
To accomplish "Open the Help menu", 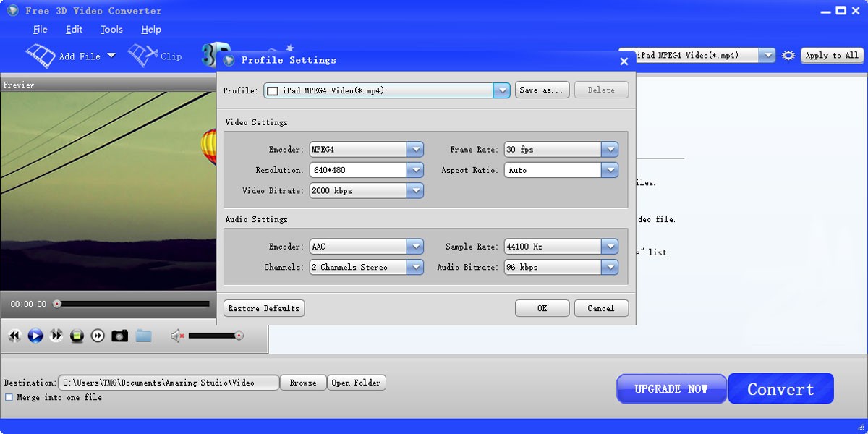I will (x=150, y=29).
